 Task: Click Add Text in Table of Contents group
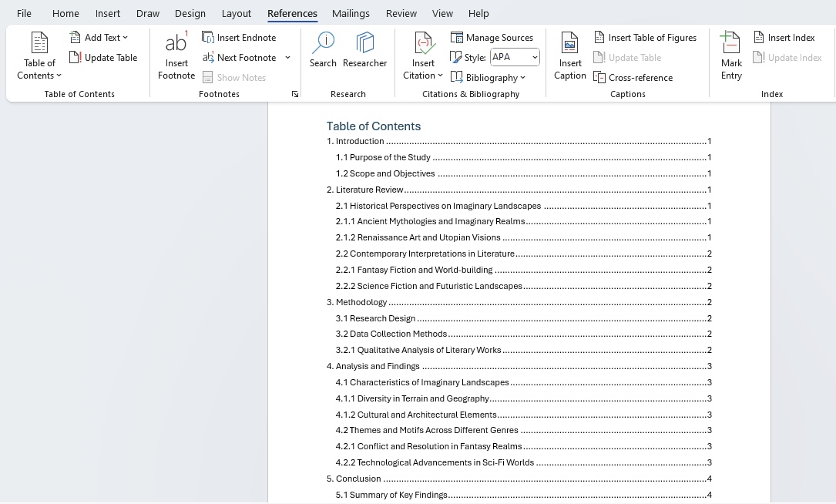pos(99,37)
